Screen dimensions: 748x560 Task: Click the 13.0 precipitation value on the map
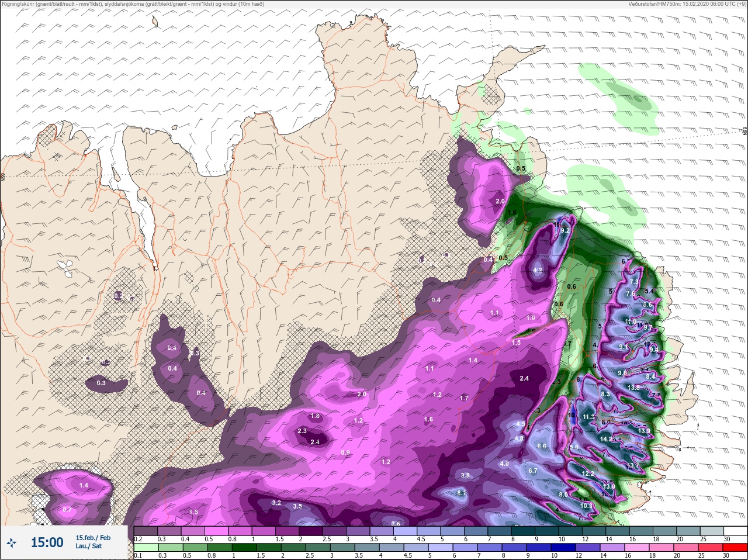[x=609, y=486]
